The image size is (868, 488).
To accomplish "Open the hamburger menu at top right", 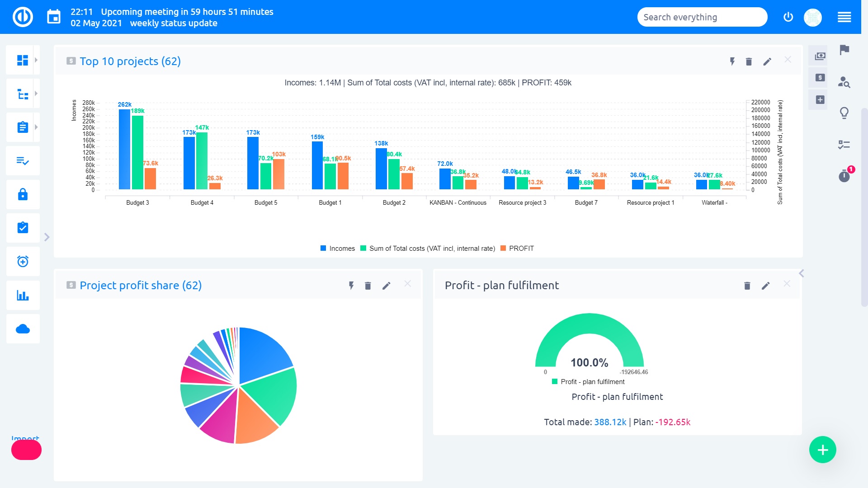I will click(x=844, y=17).
